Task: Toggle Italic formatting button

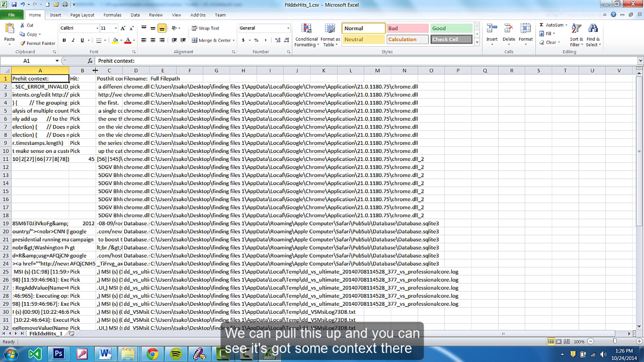Action: pos(73,40)
